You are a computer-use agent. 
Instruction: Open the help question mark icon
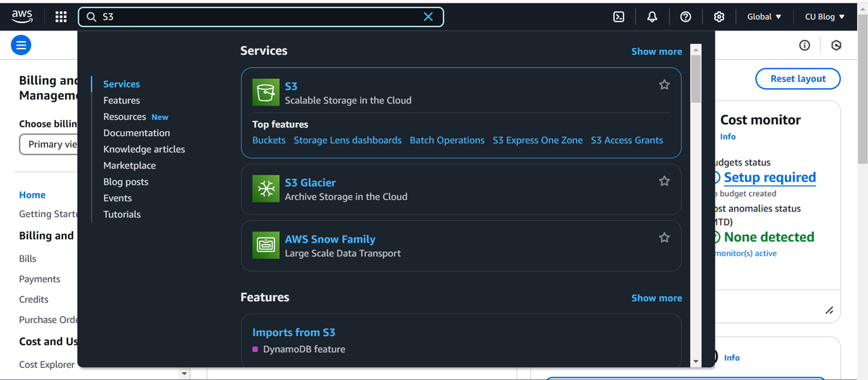tap(686, 17)
